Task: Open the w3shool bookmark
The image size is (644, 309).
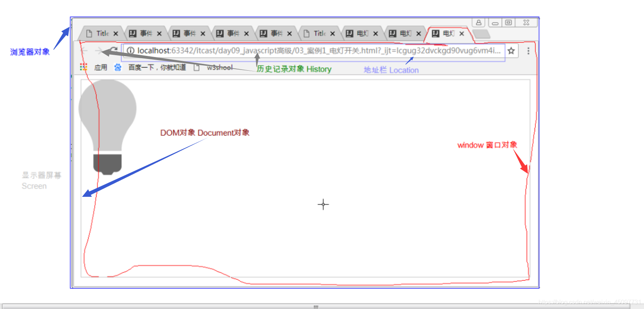Action: coord(220,67)
